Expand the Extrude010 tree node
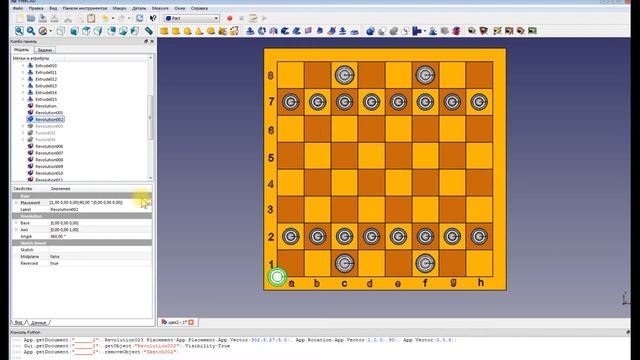Screen dimensions: 640x360 click(23, 66)
